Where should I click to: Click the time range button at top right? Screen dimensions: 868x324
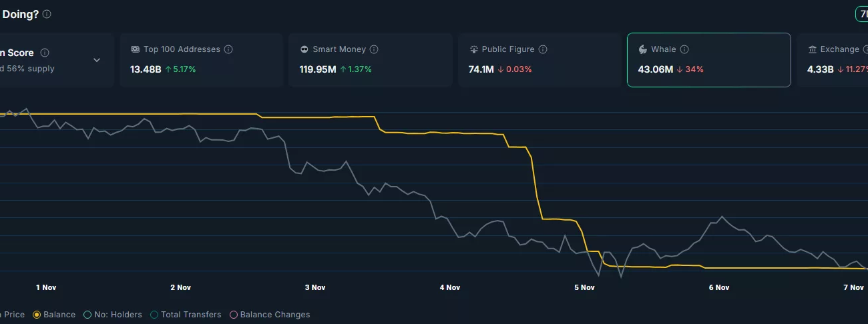click(861, 14)
